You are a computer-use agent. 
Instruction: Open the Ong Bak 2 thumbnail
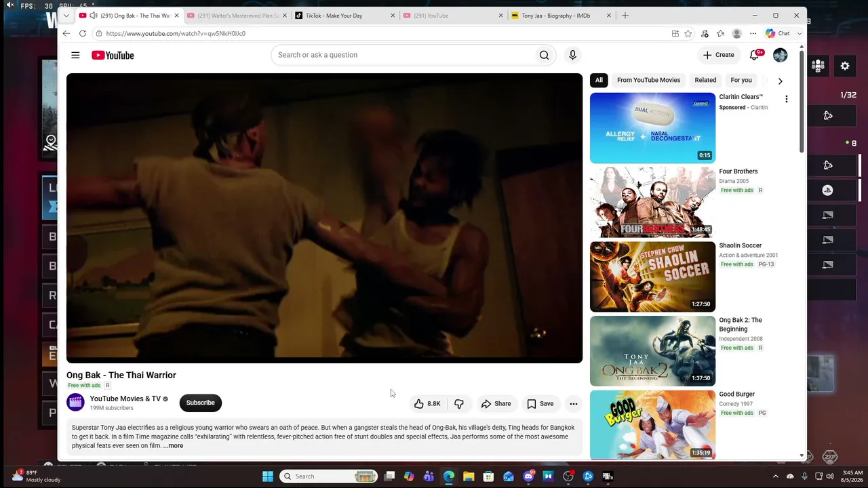coord(652,351)
